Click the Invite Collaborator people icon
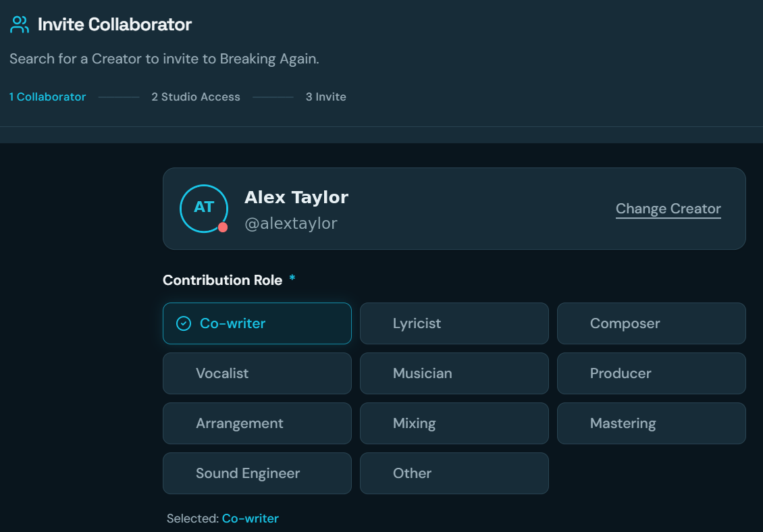This screenshot has height=532, width=763. pos(20,24)
